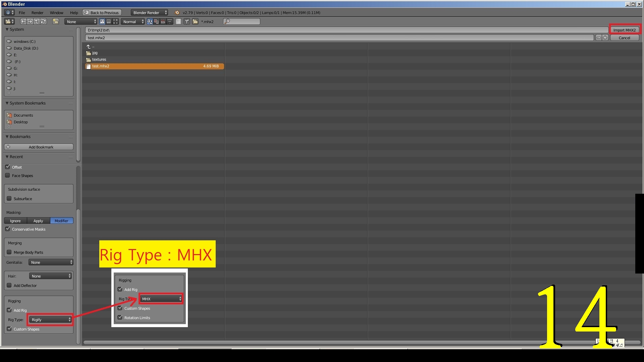
Task: Toggle Custom Shapes checkbox in sidebar
Action: click(9, 329)
